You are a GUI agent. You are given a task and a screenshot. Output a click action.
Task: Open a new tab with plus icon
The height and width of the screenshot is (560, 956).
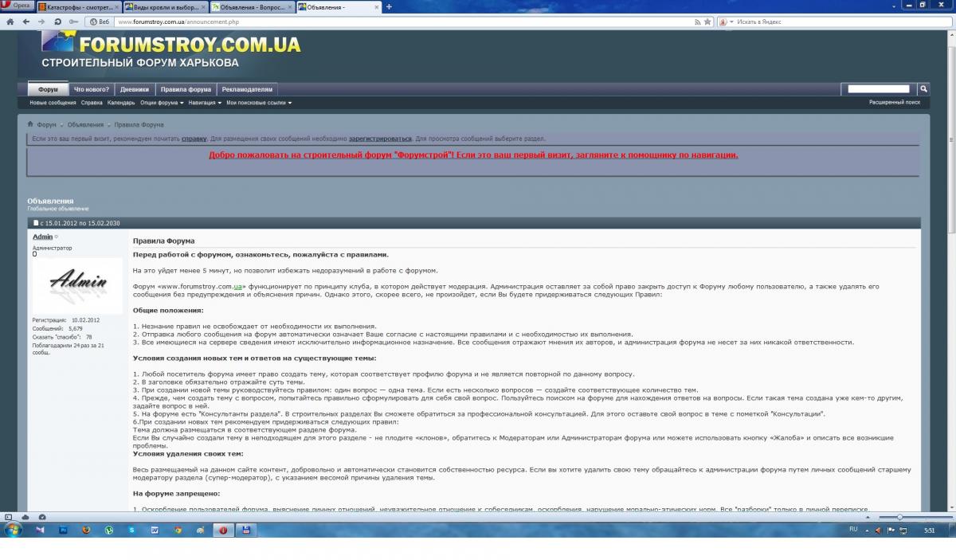pyautogui.click(x=389, y=6)
